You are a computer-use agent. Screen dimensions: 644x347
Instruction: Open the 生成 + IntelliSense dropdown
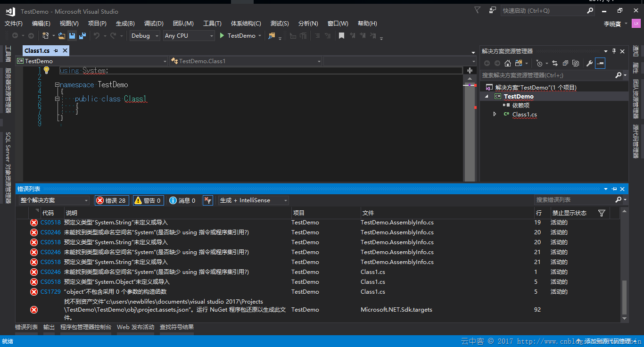(254, 200)
